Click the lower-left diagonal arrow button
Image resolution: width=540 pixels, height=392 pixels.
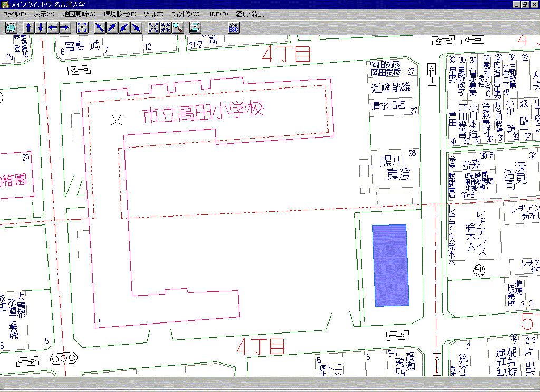[124, 27]
